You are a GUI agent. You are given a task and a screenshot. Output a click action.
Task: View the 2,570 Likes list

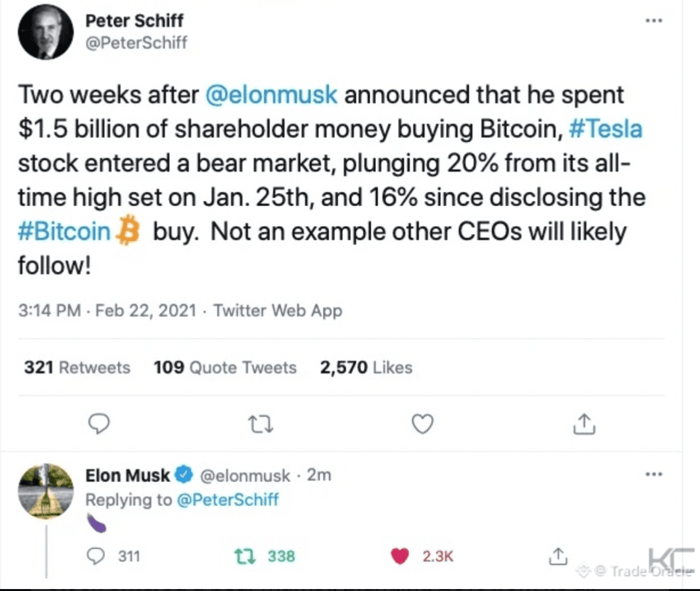click(366, 367)
